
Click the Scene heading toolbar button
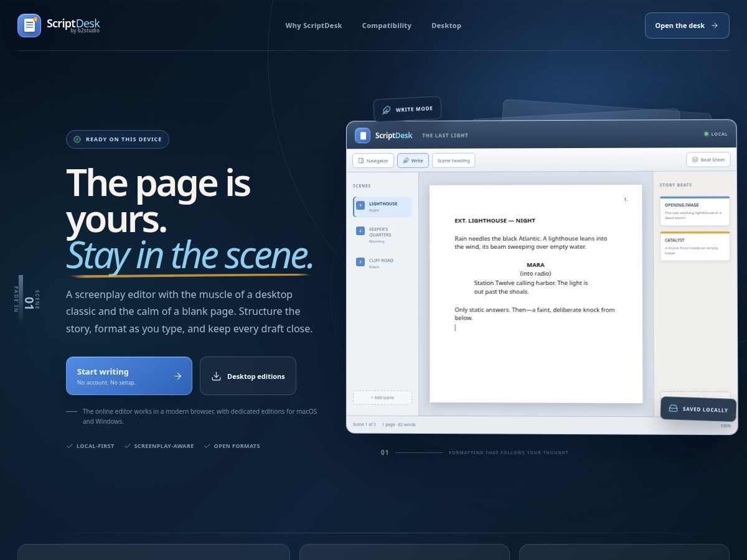[453, 161]
